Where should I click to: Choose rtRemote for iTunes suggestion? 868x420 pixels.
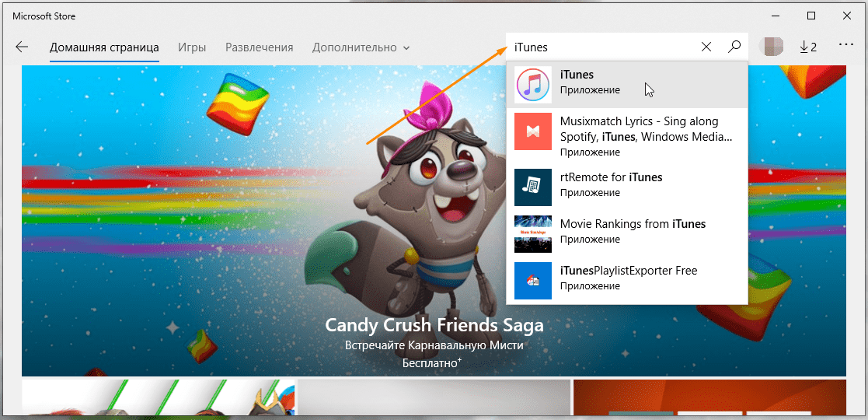point(626,187)
